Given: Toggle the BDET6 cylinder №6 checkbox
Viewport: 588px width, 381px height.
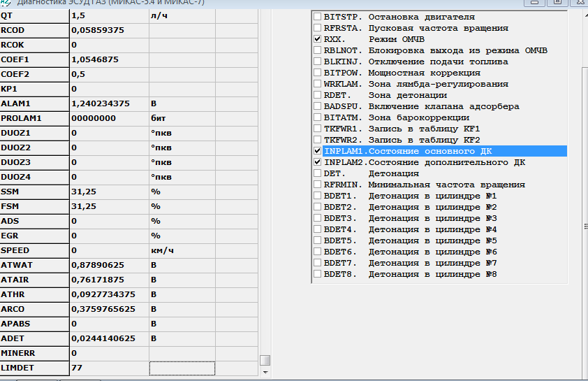Looking at the screenshot, I should [x=317, y=252].
